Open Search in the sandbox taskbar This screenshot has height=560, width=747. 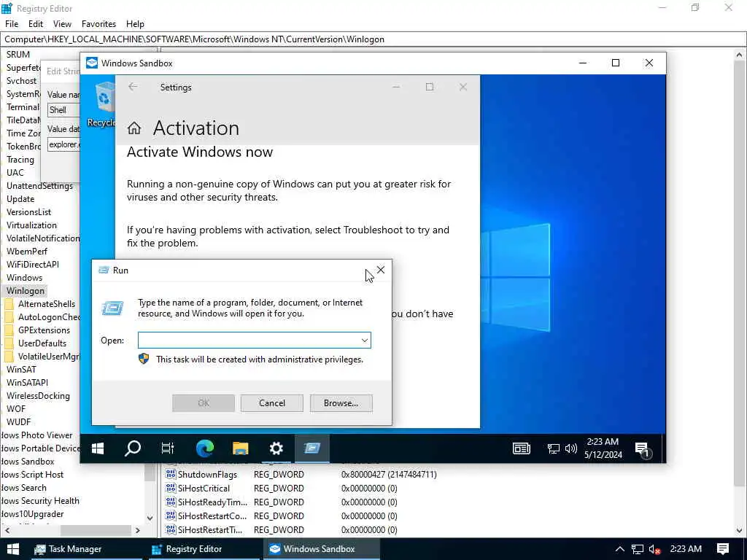tap(133, 448)
